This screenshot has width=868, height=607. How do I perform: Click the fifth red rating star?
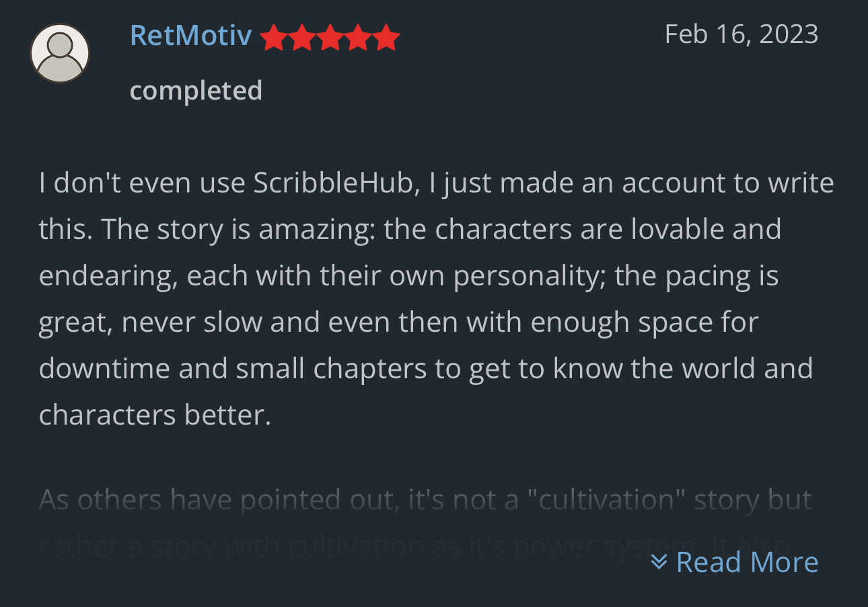386,38
